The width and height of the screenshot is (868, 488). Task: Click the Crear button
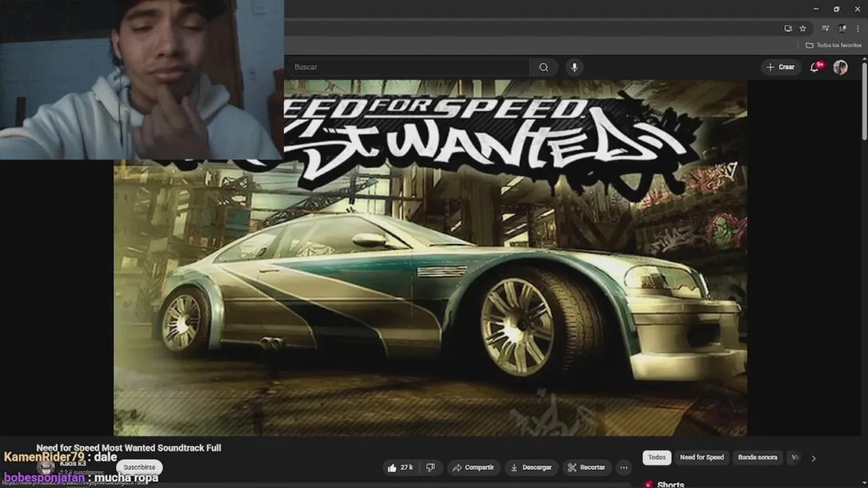point(781,67)
